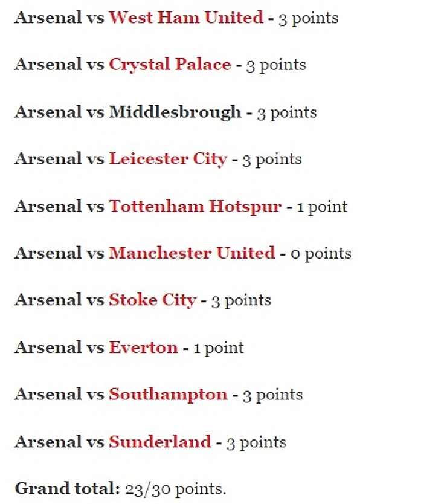Click the Stoke City link

pyautogui.click(x=152, y=300)
